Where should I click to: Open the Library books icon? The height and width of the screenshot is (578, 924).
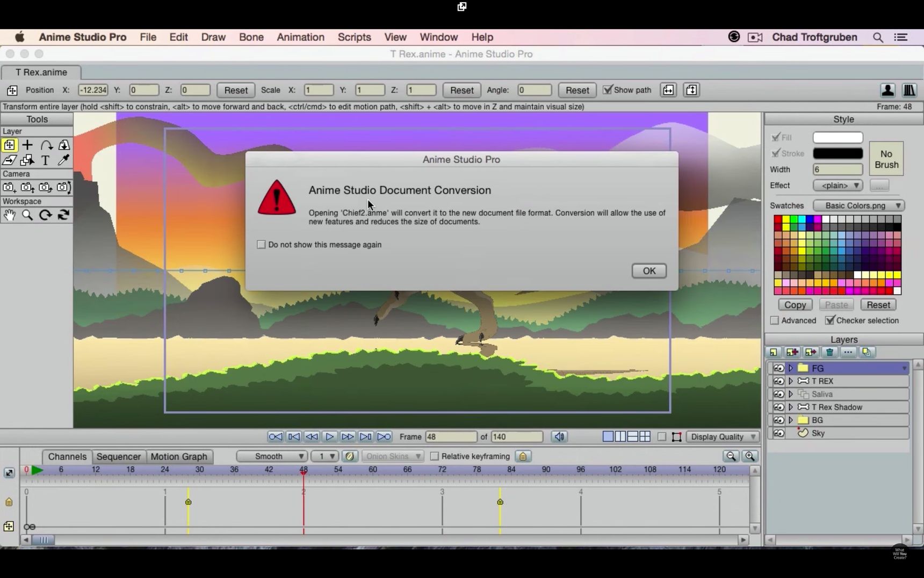pos(909,90)
